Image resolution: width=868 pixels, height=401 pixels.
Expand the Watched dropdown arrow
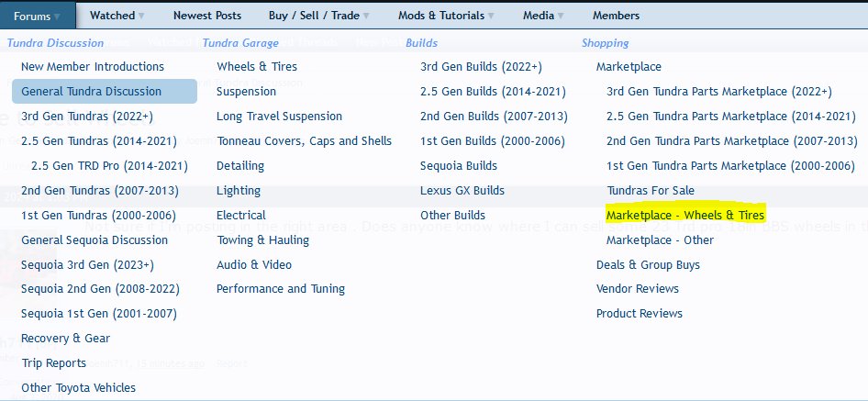141,17
